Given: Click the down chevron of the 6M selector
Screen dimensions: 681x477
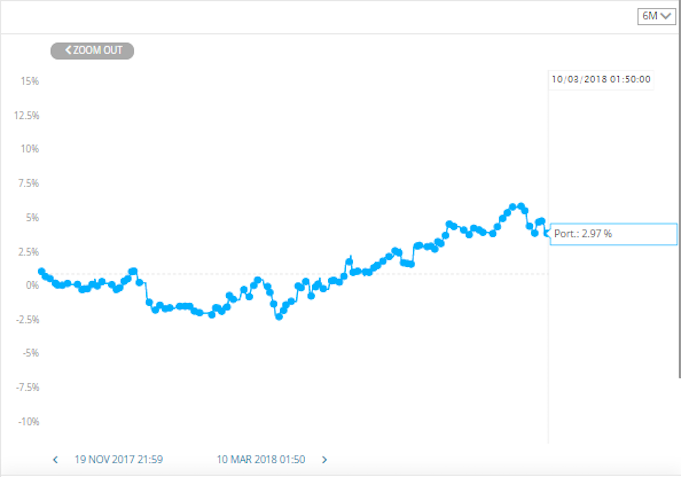Looking at the screenshot, I should 666,16.
